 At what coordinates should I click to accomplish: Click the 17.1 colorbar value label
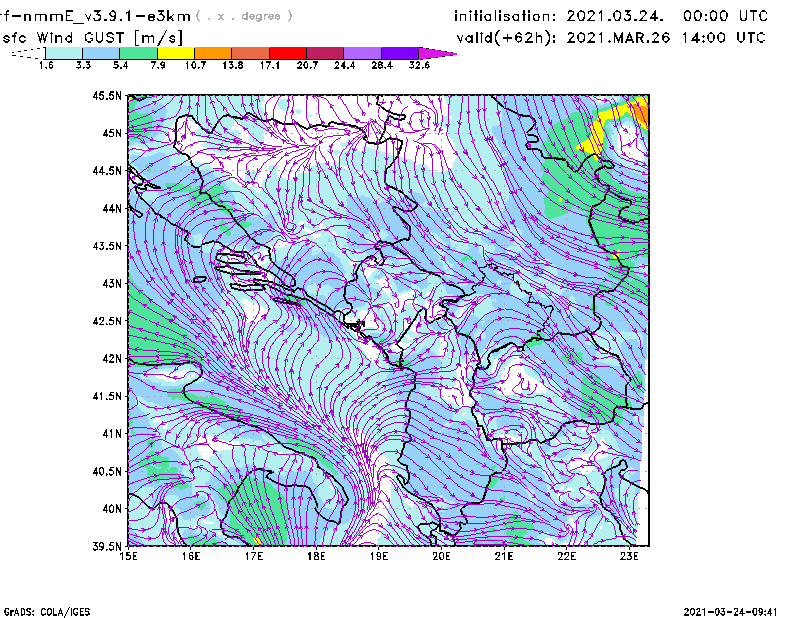click(x=269, y=65)
